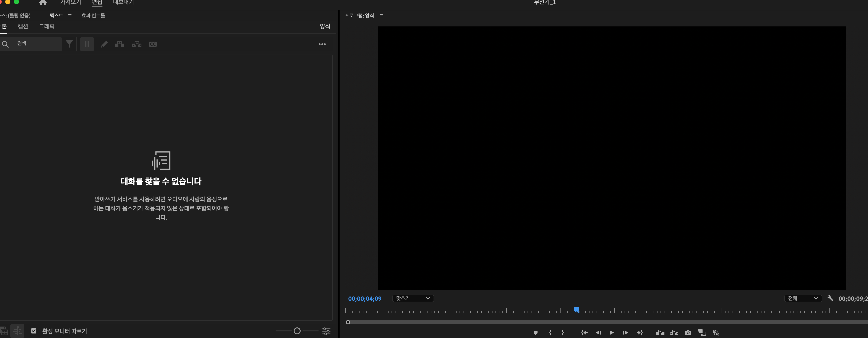Click the scrollbar left circle handle

tap(348, 322)
